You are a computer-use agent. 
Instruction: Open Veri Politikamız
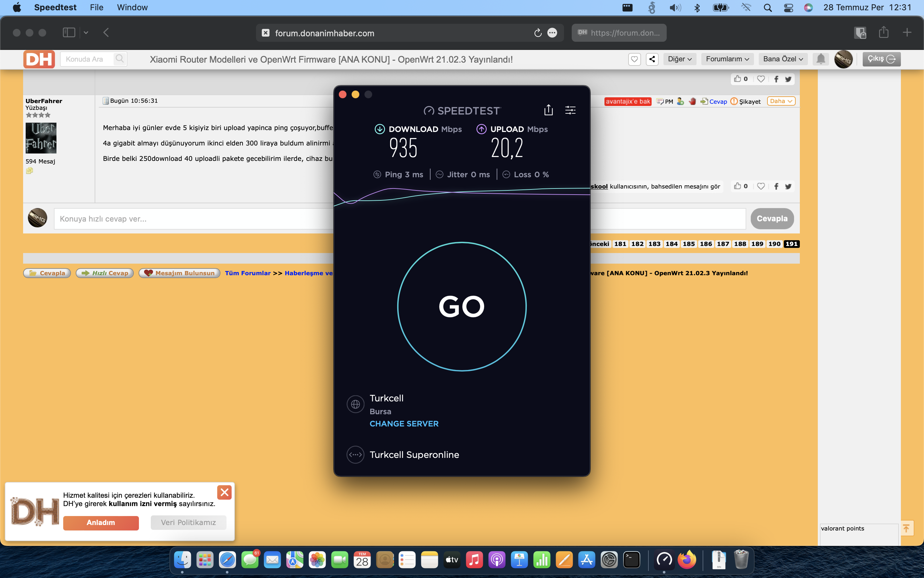[188, 522]
